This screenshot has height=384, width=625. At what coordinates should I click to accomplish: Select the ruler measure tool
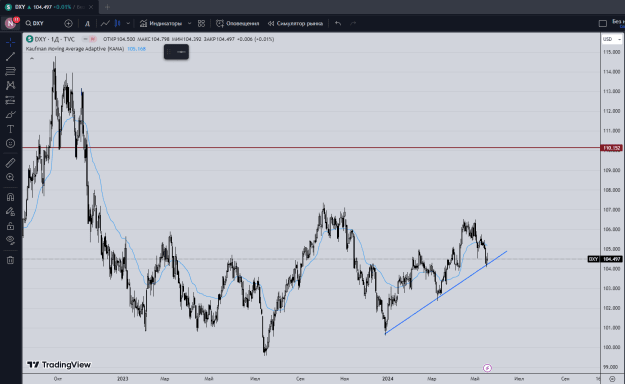point(10,163)
